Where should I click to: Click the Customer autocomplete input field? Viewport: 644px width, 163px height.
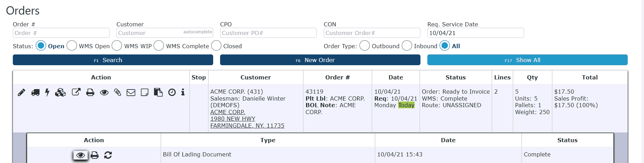(x=165, y=33)
